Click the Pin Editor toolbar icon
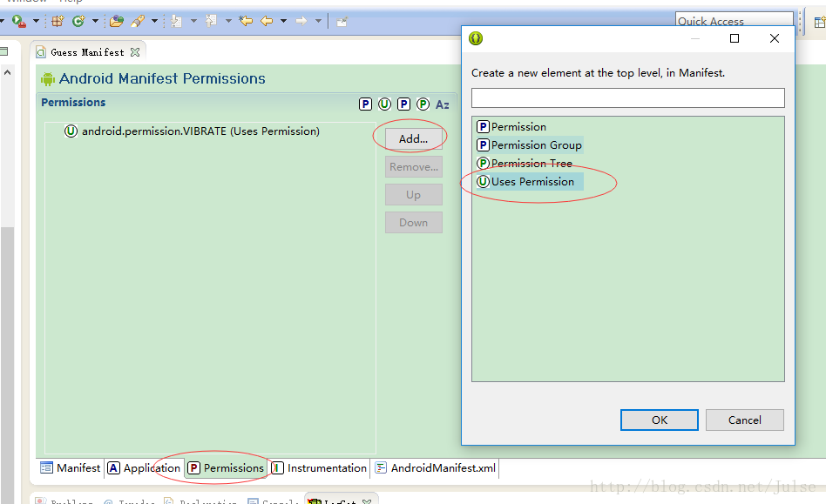Viewport: 826px width, 504px height. coord(342,22)
